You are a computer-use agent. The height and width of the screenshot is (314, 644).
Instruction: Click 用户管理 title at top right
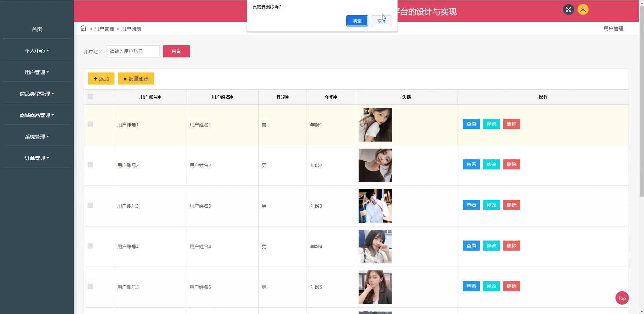(x=613, y=29)
